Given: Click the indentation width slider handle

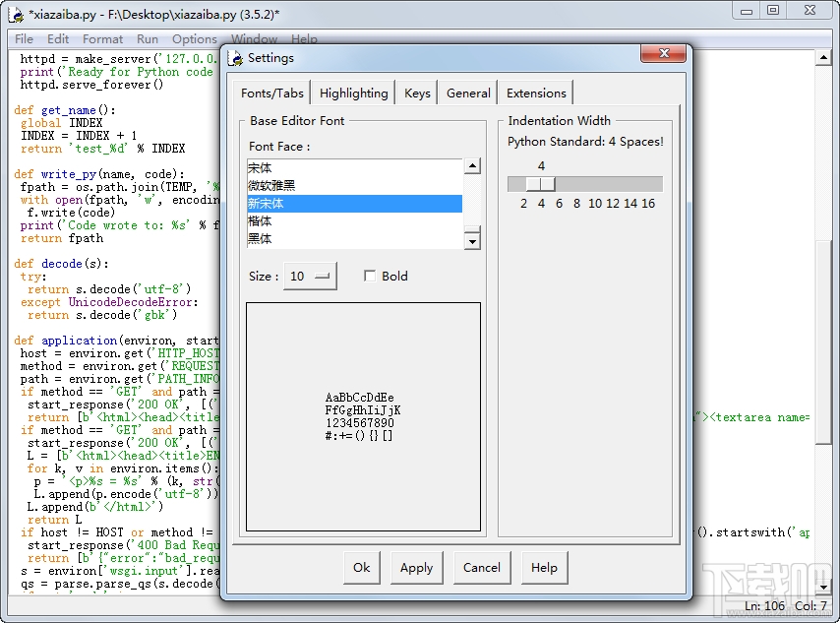Looking at the screenshot, I should (540, 184).
